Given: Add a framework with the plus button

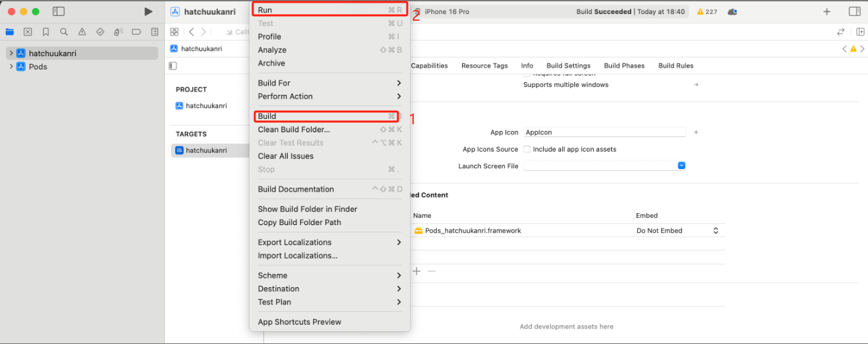Looking at the screenshot, I should pyautogui.click(x=417, y=271).
